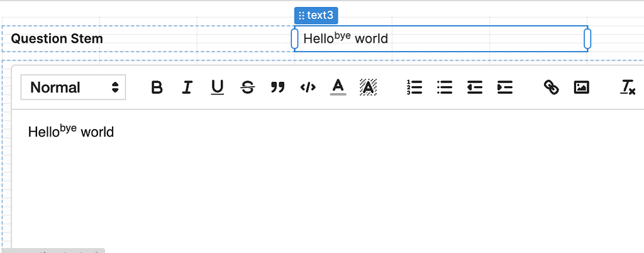The height and width of the screenshot is (253, 644).
Task: Clear text formatting
Action: (628, 87)
